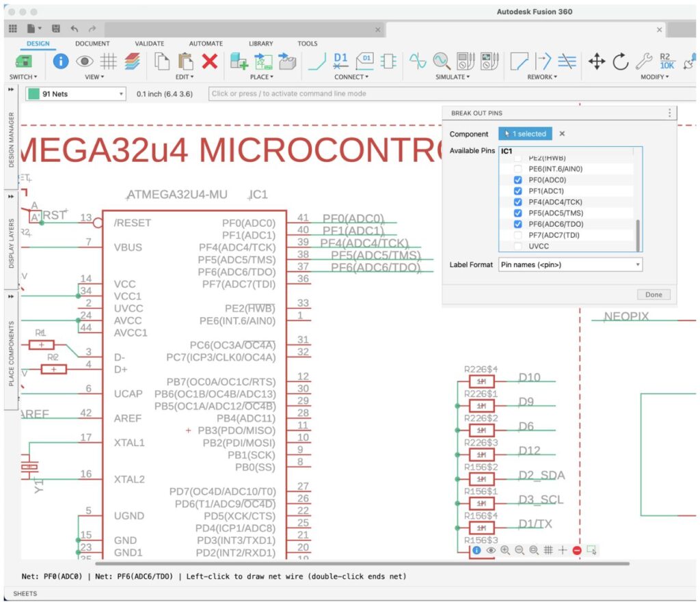Click the Add Part icon in Place group
This screenshot has width=700, height=602.
239,62
